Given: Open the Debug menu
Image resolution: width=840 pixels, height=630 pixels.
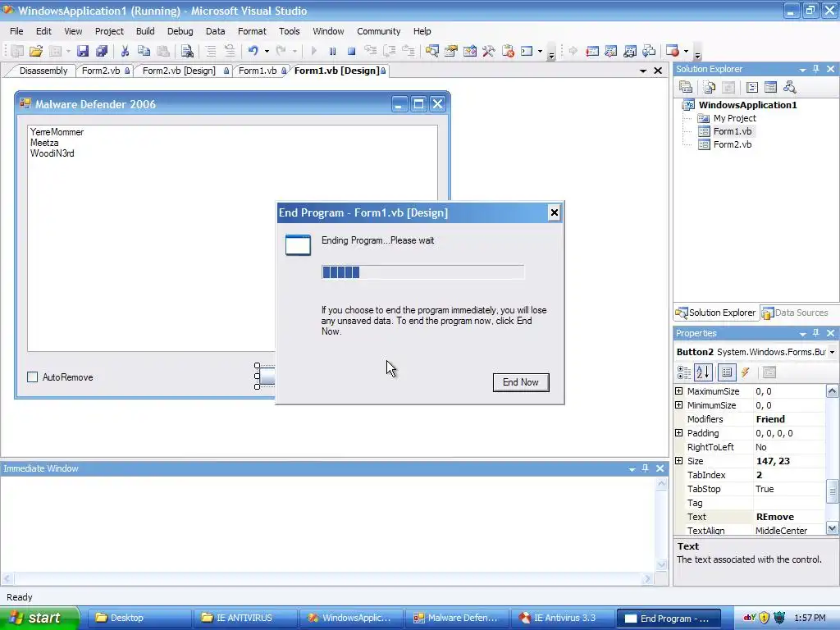Looking at the screenshot, I should coord(180,31).
